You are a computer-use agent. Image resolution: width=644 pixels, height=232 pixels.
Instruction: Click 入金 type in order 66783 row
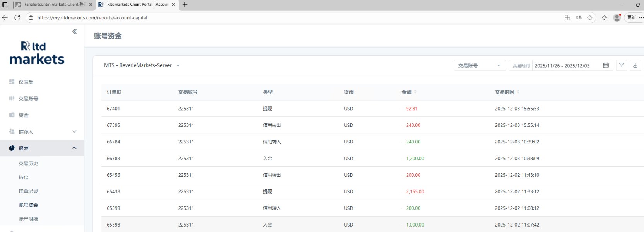[x=268, y=159]
